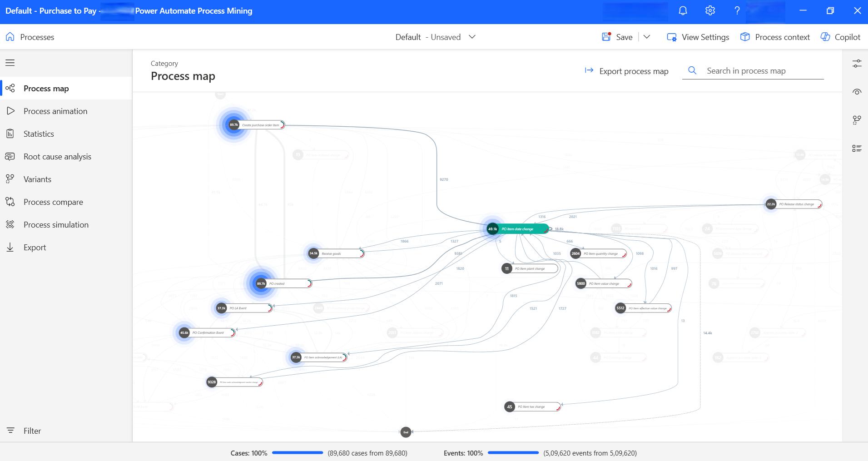Toggle node visibility with the eye icon

(x=858, y=91)
